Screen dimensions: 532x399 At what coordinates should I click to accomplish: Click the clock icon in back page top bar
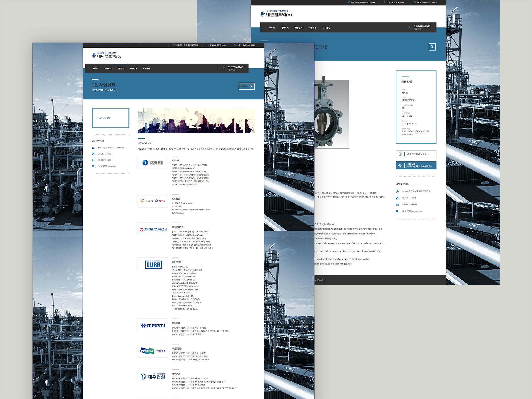tap(415, 2)
